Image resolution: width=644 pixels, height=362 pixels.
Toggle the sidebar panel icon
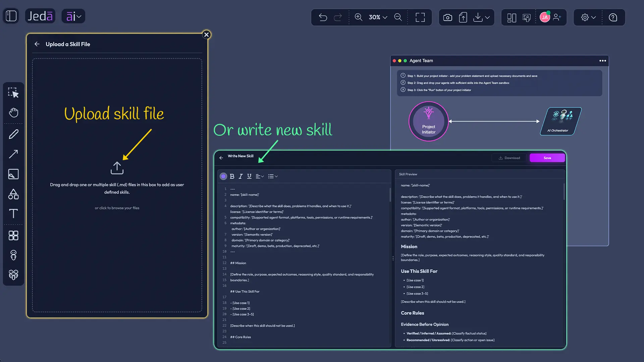[x=11, y=16]
